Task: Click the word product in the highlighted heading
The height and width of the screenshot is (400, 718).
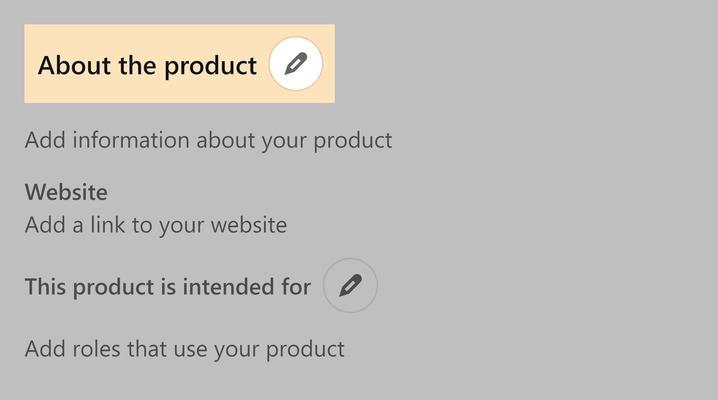Action: [x=210, y=67]
